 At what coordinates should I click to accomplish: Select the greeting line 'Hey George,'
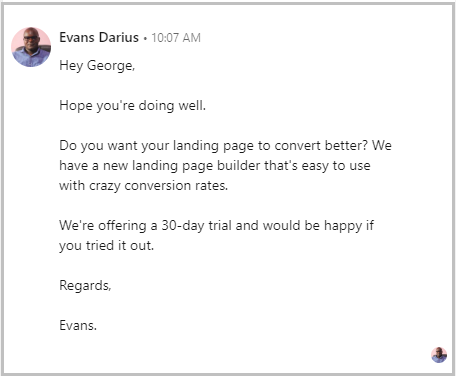[97, 66]
